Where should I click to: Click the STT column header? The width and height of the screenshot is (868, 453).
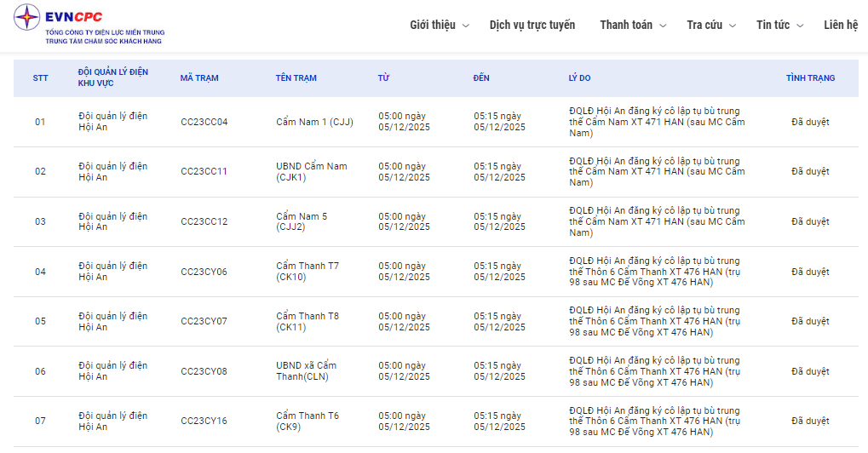tap(41, 78)
